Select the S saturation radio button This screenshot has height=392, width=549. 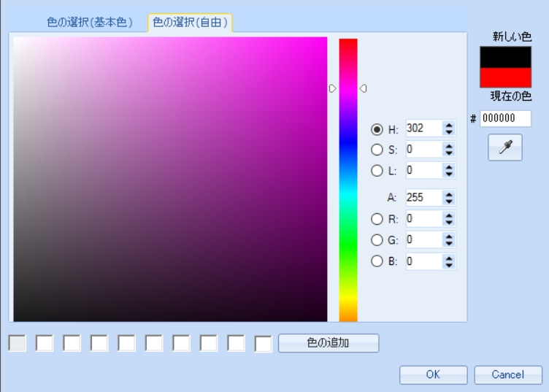[x=377, y=150]
